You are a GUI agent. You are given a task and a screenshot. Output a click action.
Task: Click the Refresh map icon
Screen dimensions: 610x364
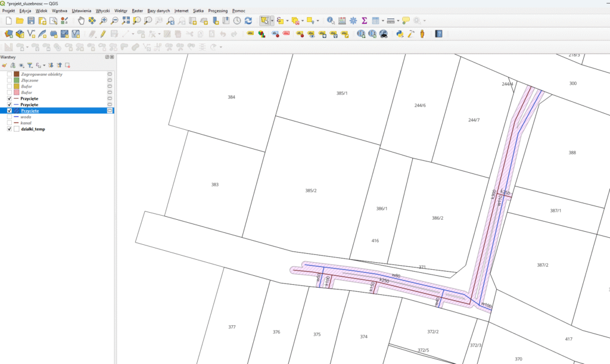pyautogui.click(x=248, y=21)
